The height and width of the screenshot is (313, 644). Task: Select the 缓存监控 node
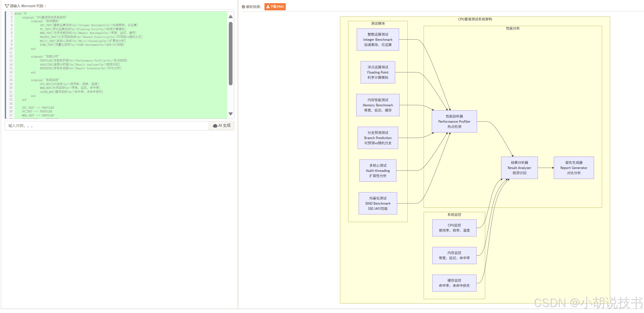[x=454, y=283]
